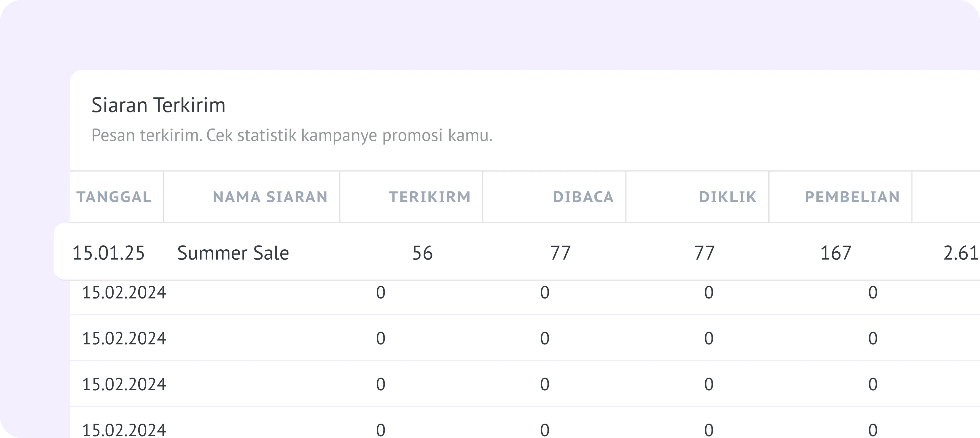Click the DIBACA column header
980x438 pixels.
pyautogui.click(x=583, y=197)
